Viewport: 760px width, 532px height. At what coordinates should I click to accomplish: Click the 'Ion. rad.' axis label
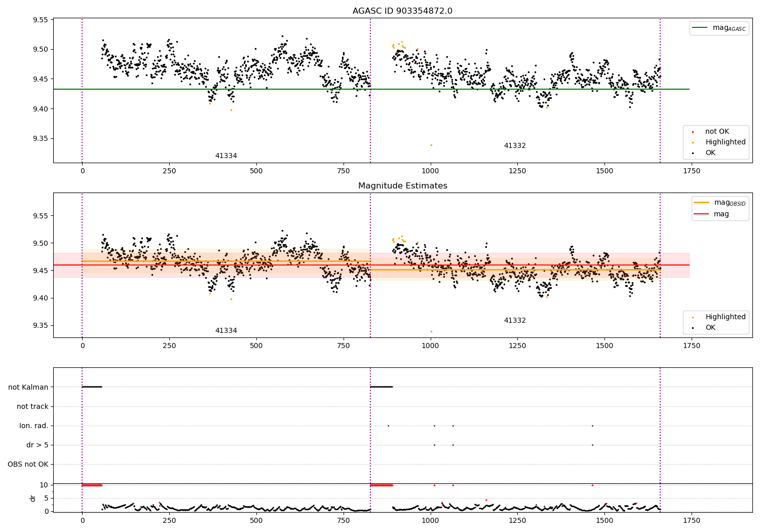point(34,426)
